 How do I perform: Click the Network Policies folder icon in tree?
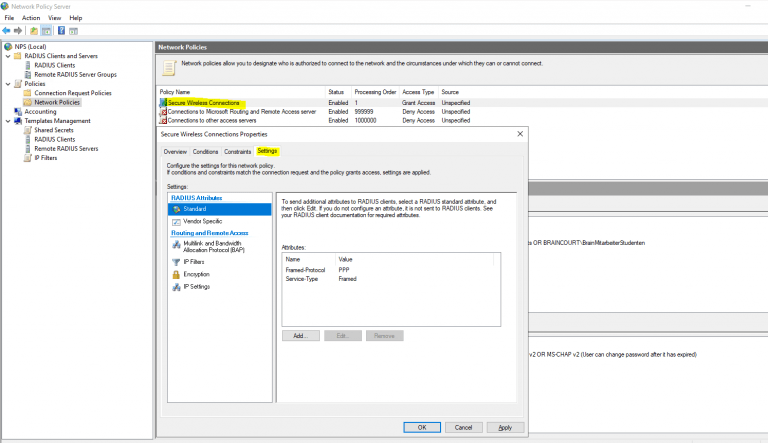click(x=28, y=102)
